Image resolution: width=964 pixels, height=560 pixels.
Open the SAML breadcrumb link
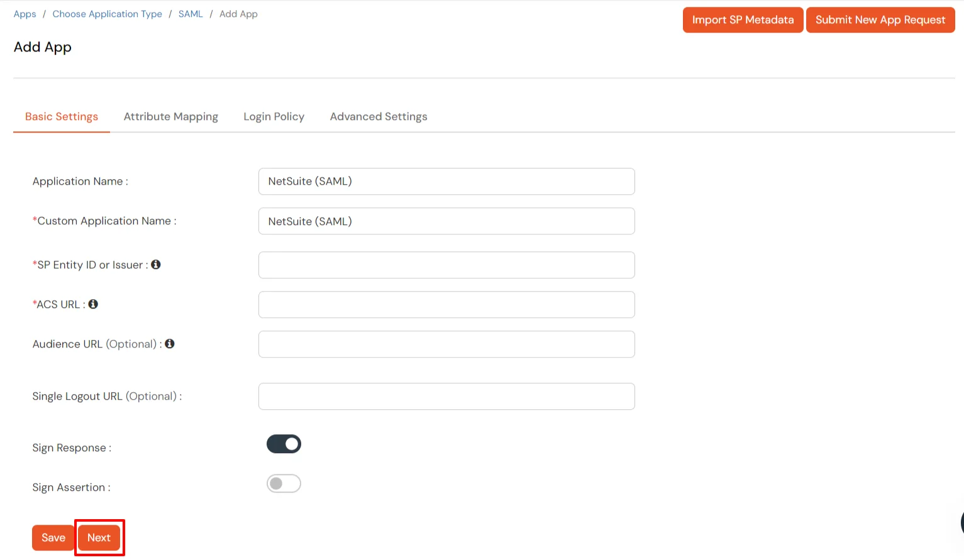pyautogui.click(x=191, y=14)
